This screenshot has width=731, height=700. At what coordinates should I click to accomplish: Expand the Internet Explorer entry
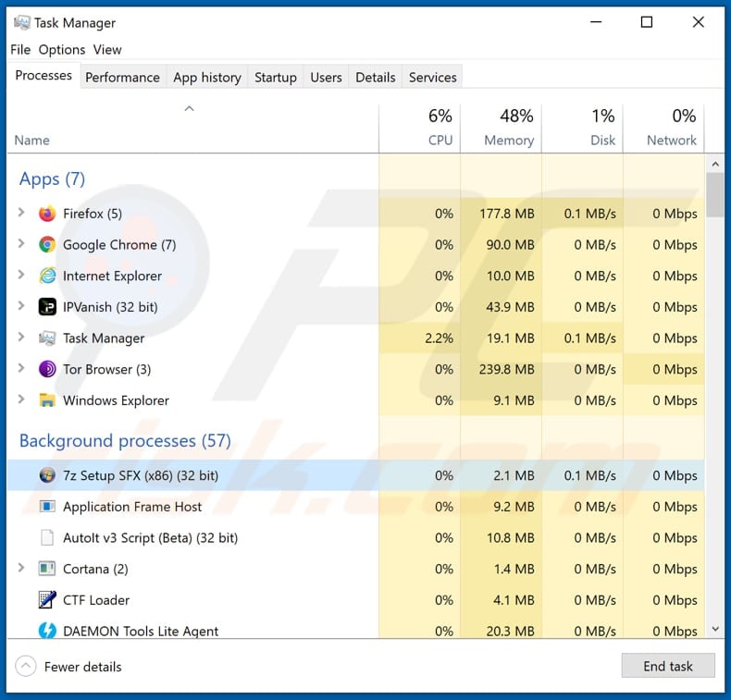(x=21, y=275)
